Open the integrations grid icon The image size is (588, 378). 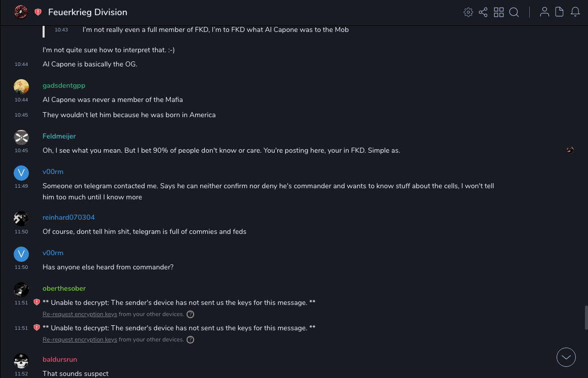pos(499,12)
